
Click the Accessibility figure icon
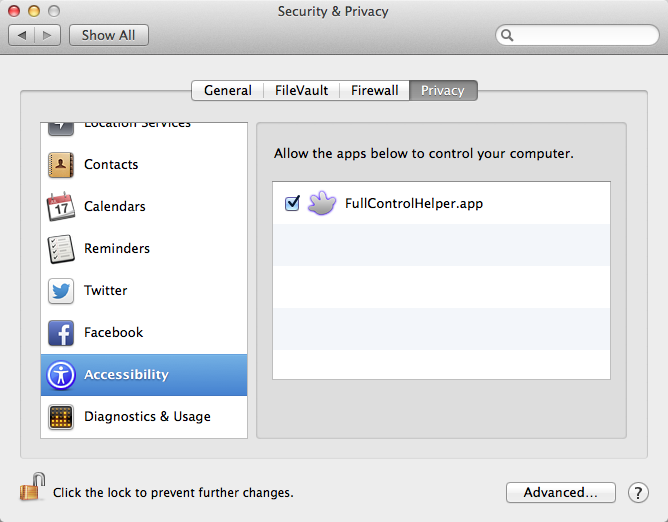(60, 375)
